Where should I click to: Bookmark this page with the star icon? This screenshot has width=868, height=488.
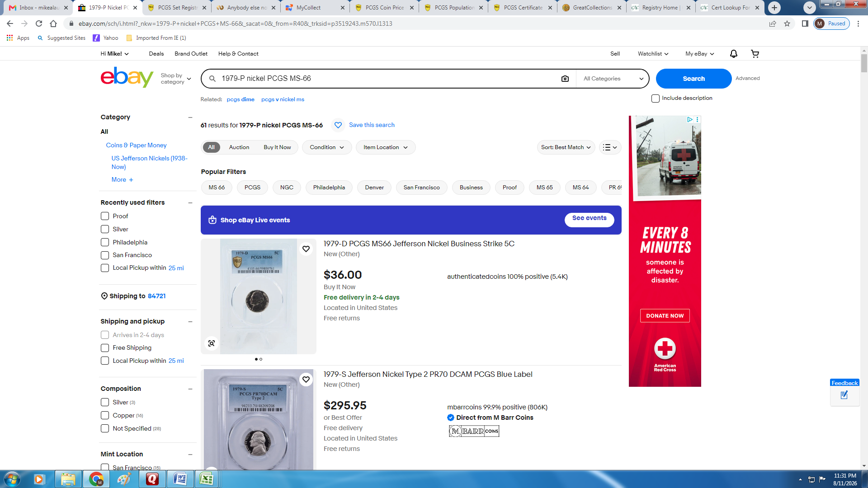coord(787,23)
